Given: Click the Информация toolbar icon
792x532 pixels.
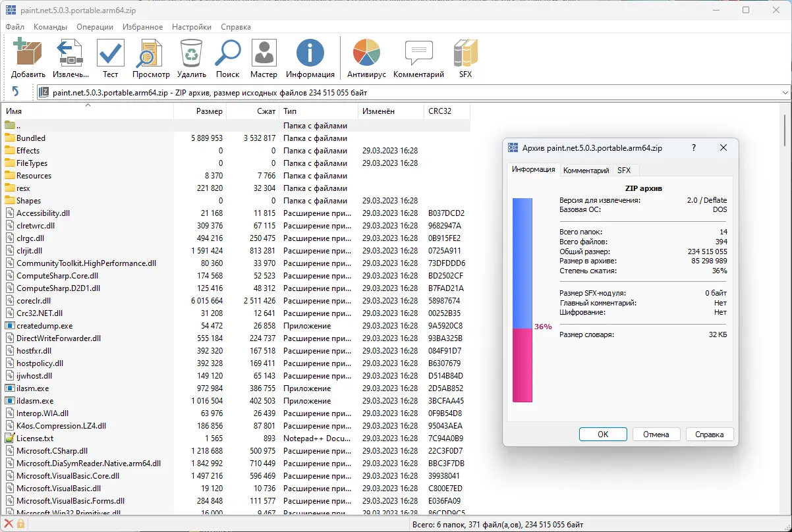Looking at the screenshot, I should (x=310, y=53).
